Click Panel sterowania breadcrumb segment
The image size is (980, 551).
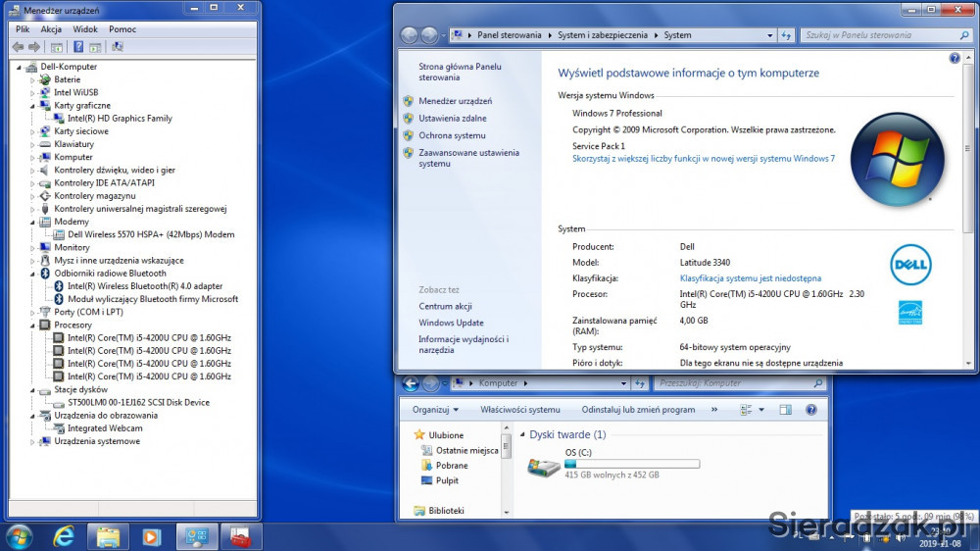pyautogui.click(x=510, y=35)
